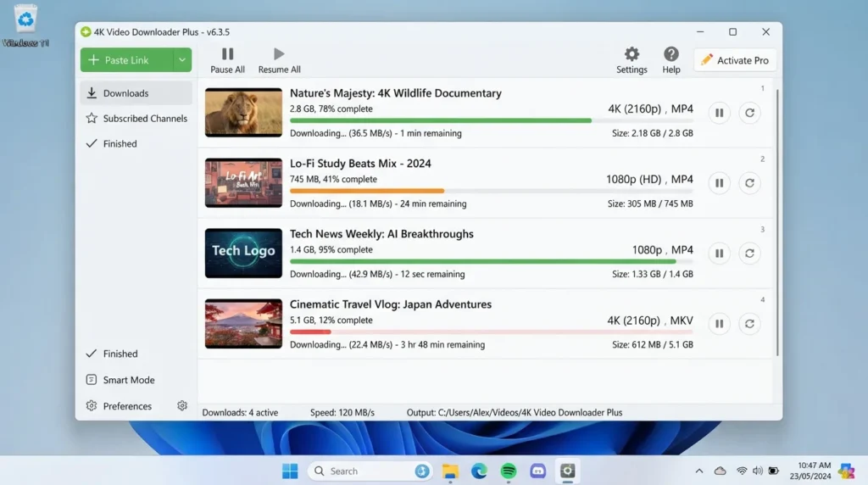Click "4K (2160p) , MKV" format text

click(650, 321)
